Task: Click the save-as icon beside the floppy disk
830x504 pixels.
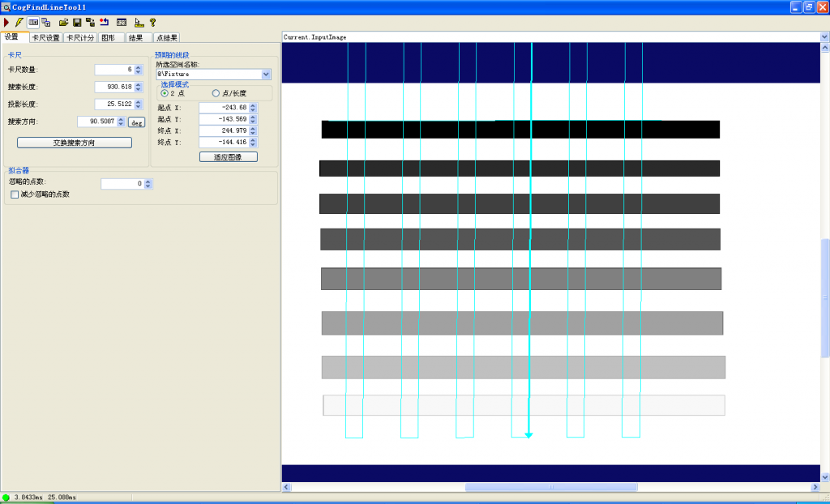Action: [x=90, y=22]
